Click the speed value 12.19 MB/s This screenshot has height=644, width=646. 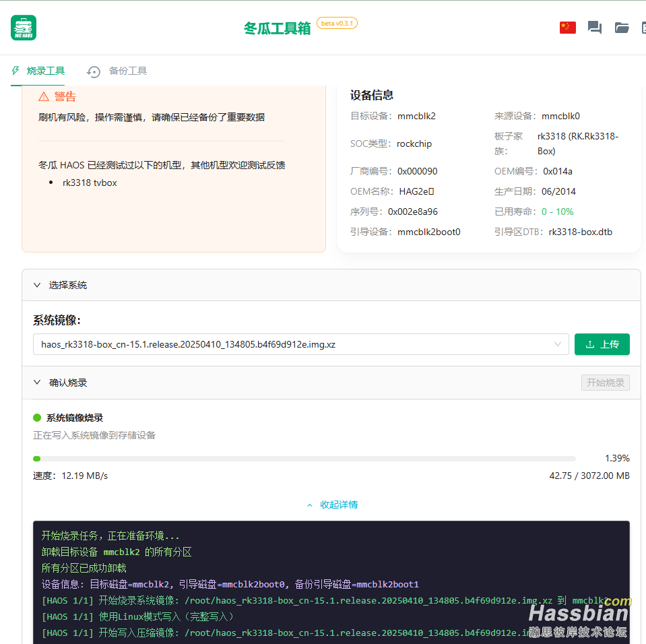pos(84,476)
